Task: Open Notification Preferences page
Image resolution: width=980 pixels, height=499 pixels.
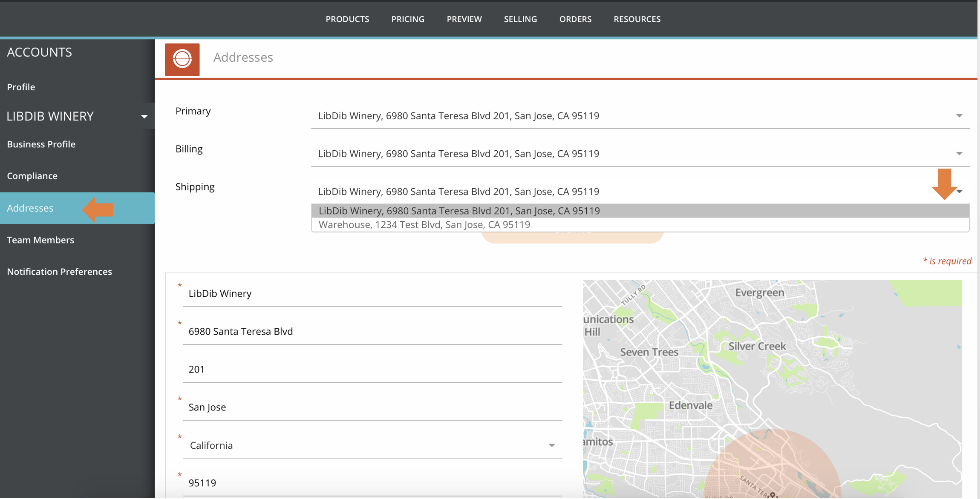Action: (x=59, y=271)
